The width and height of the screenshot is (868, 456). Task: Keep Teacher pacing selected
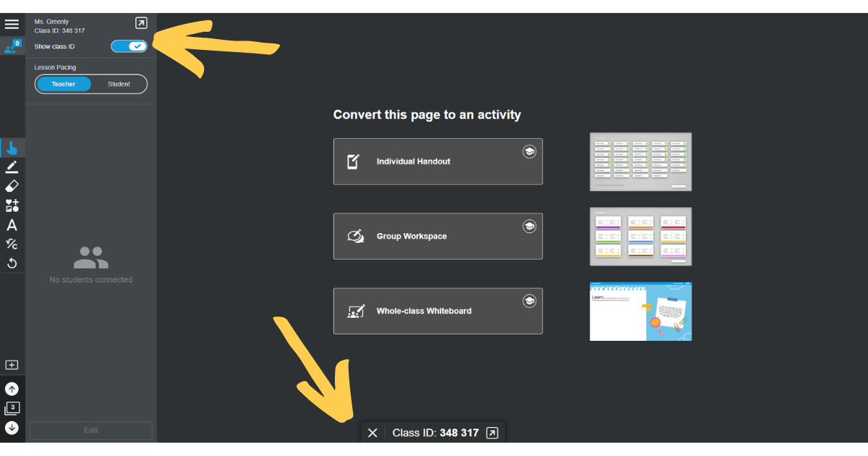[63, 83]
